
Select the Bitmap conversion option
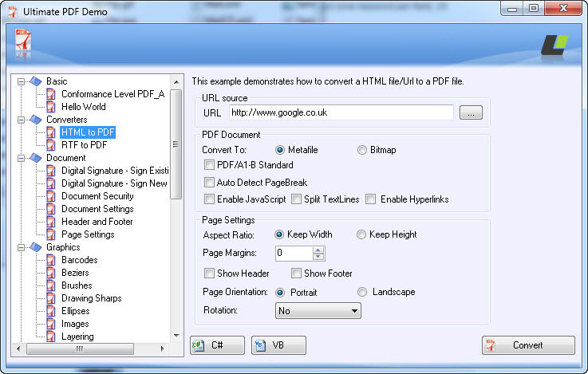click(362, 150)
